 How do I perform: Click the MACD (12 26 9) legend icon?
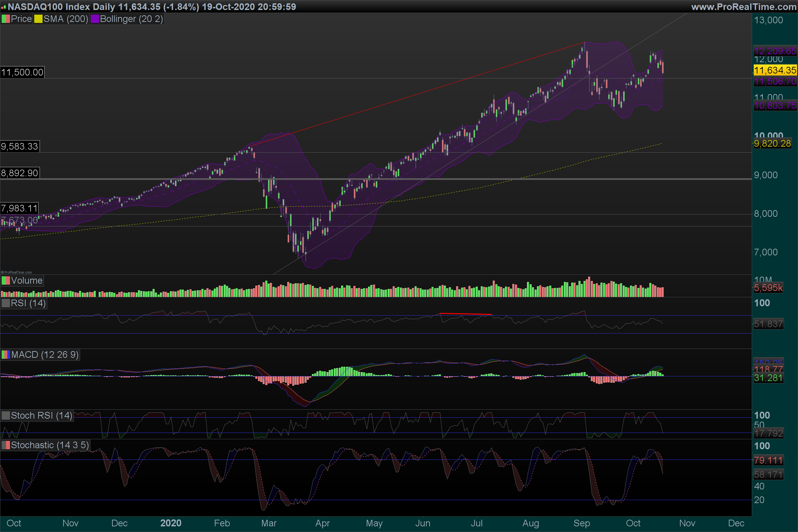click(x=5, y=355)
